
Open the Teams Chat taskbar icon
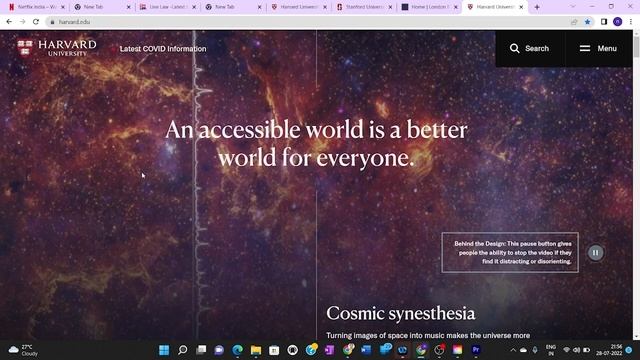point(219,350)
